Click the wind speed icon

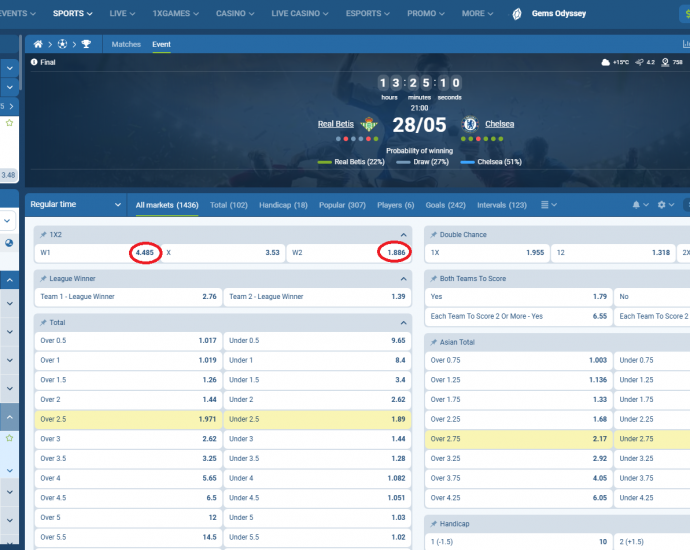click(639, 62)
